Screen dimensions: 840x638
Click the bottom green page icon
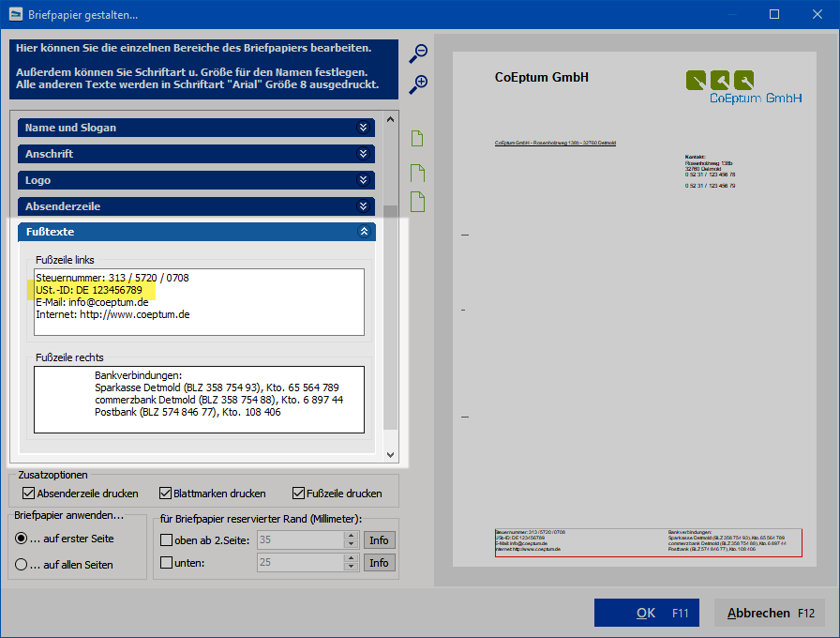pyautogui.click(x=417, y=201)
